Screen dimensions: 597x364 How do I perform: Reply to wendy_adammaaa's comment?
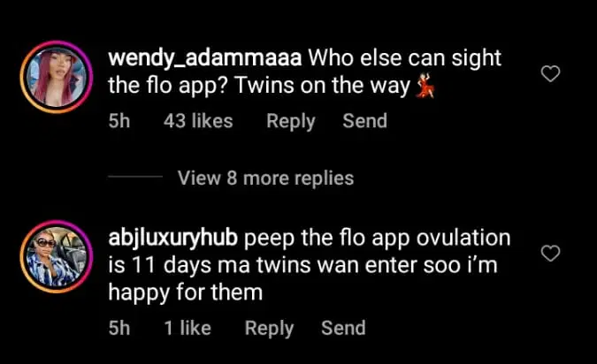(x=291, y=122)
